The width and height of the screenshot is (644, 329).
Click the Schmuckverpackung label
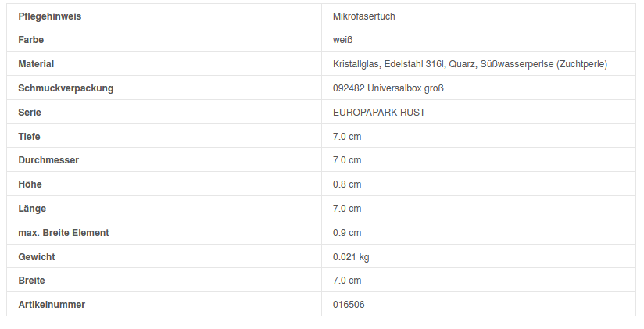pos(66,88)
